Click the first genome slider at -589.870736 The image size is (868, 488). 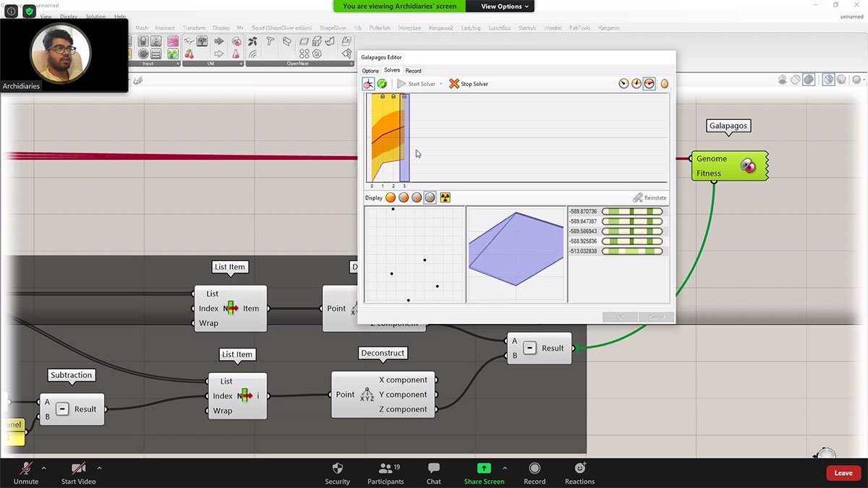(631, 212)
